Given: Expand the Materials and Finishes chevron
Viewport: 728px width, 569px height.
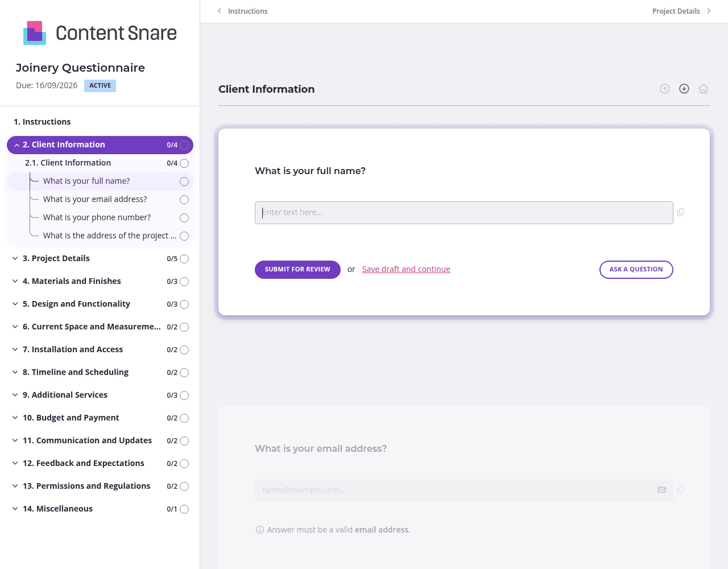Looking at the screenshot, I should (x=15, y=281).
